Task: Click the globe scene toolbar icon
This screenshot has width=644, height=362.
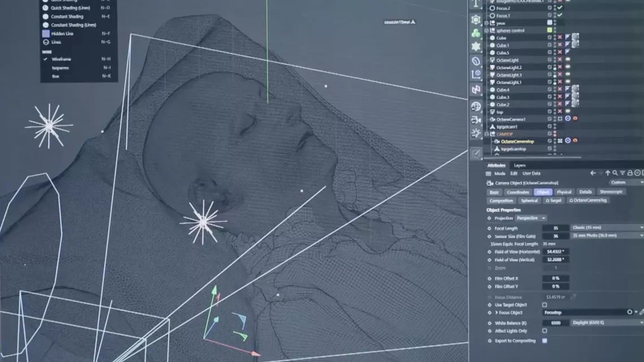Action: tap(476, 106)
